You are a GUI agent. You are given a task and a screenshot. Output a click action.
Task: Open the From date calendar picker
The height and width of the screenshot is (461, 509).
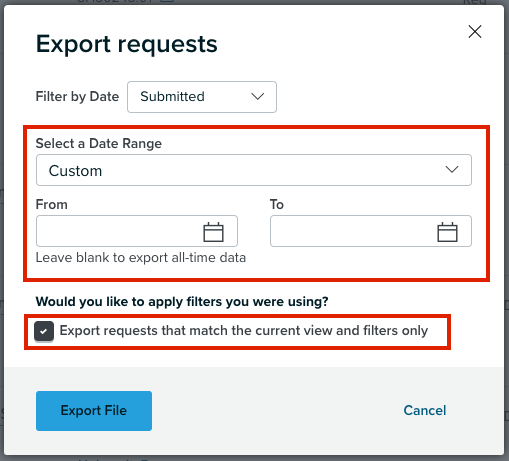pos(213,232)
